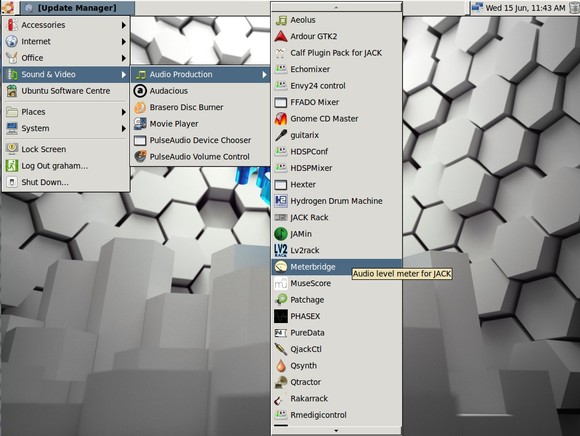Viewport: 580px width, 436px height.
Task: Click the Brasero Disc Burner icon
Action: 140,107
